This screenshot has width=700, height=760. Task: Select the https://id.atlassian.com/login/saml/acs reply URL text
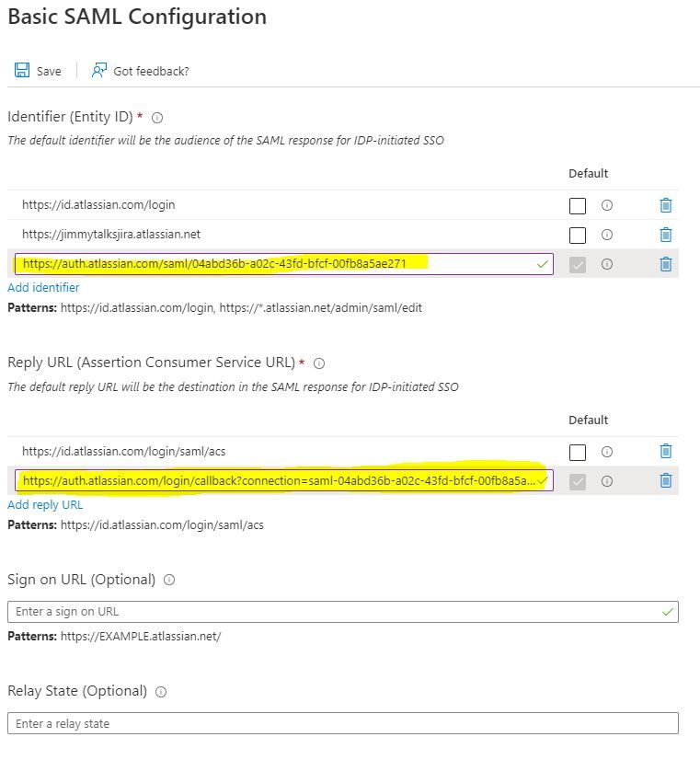(x=123, y=451)
